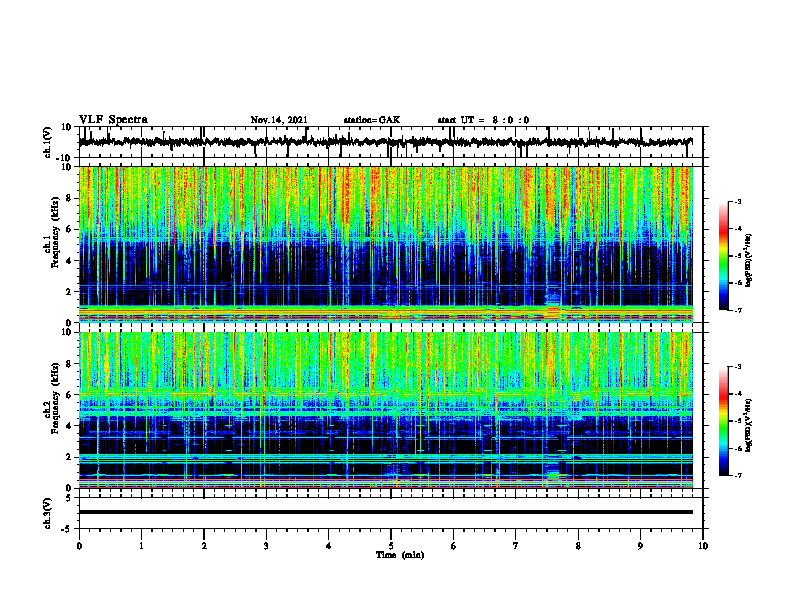This screenshot has height=612, width=792.
Task: Click the "-7" label on ch.2 color scale
Action: pyautogui.click(x=738, y=475)
